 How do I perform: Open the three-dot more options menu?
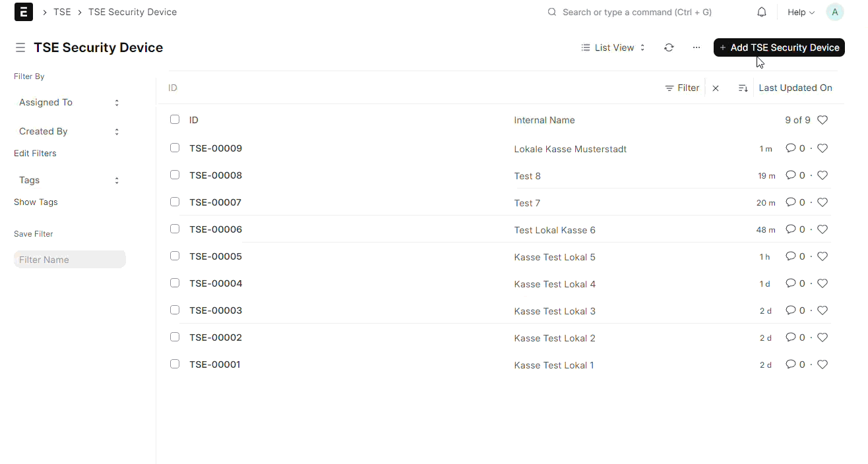pos(697,47)
